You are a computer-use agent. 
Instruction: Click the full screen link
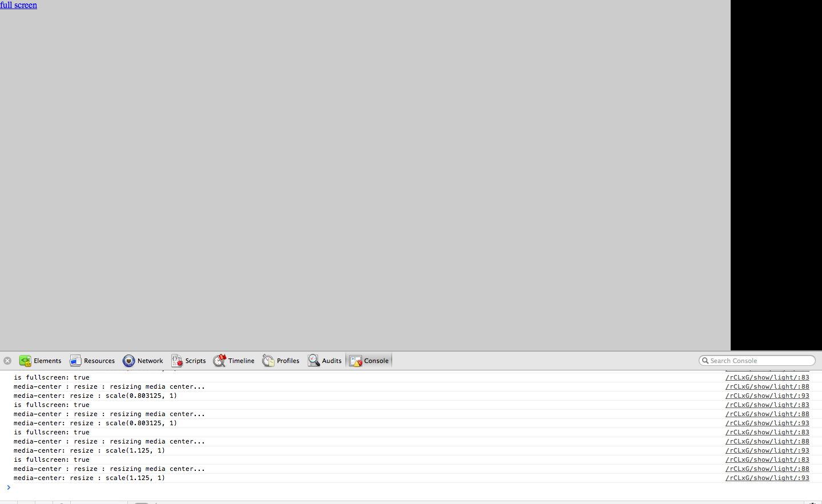point(18,5)
